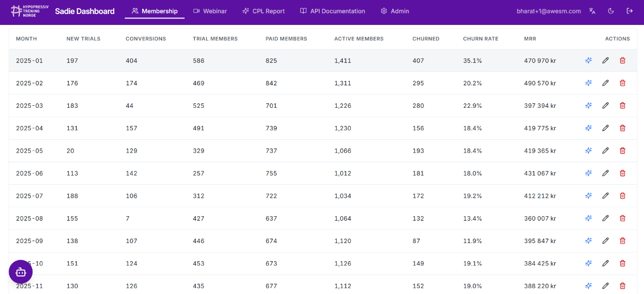Click user email bharat+1@awesm.com

(x=549, y=11)
